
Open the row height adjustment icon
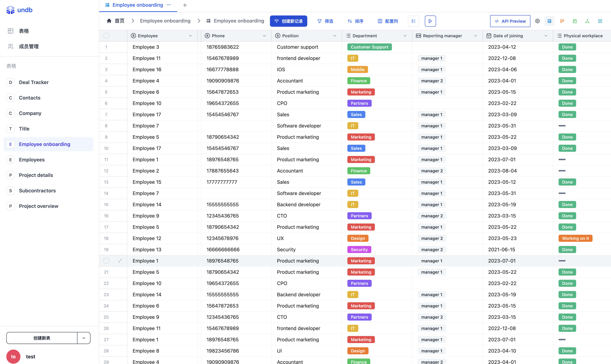(x=413, y=21)
